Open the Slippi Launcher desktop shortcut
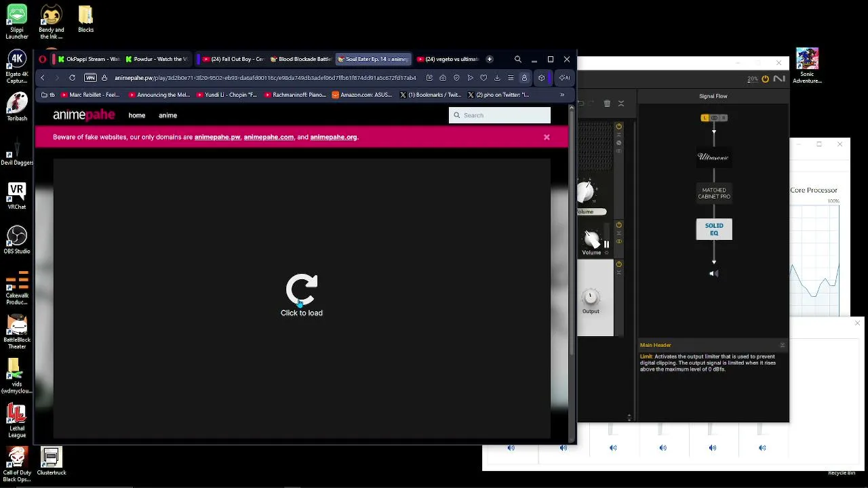 [17, 22]
